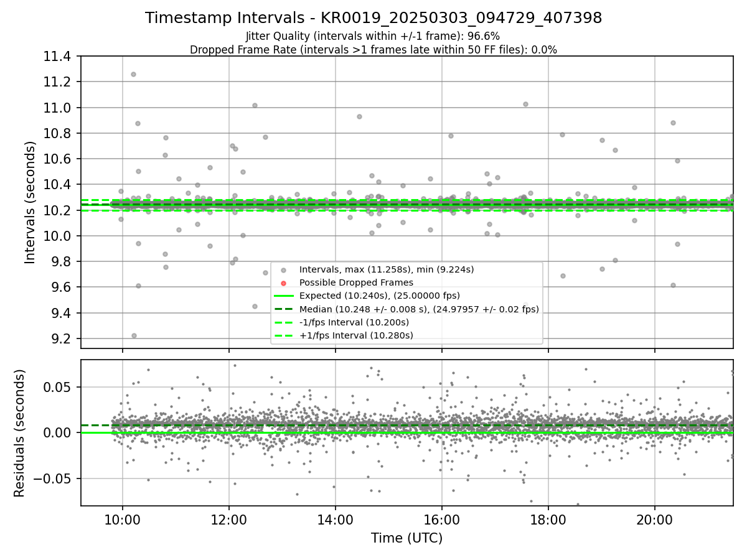Click the '10:00' time tick label
Image resolution: width=747 pixels, height=560 pixels.
point(123,520)
